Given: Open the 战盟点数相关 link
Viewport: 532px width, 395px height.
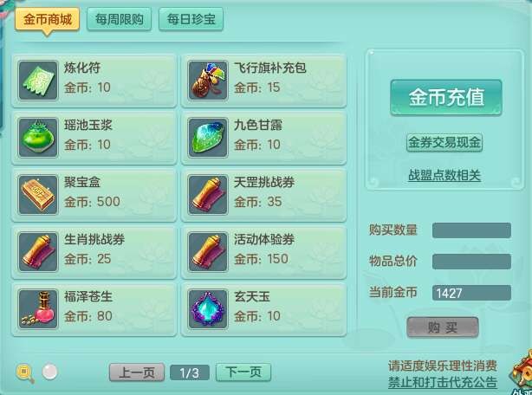Looking at the screenshot, I should (444, 175).
